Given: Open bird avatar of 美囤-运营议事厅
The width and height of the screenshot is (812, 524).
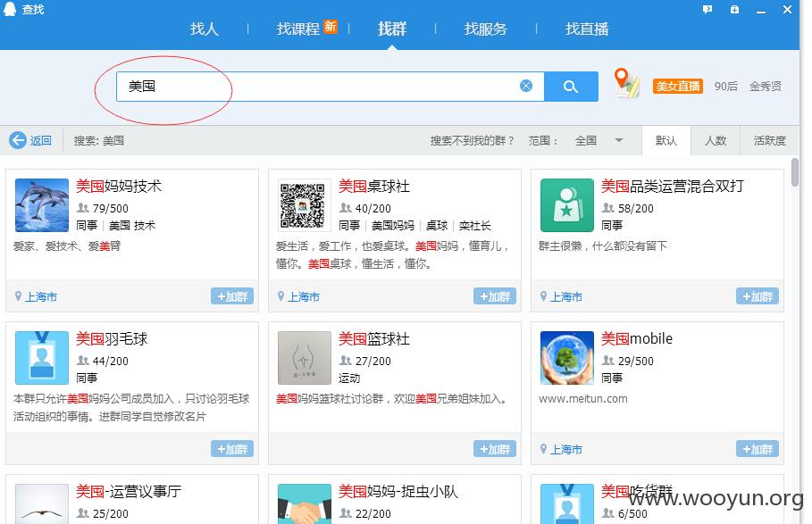Looking at the screenshot, I should coord(42,503).
